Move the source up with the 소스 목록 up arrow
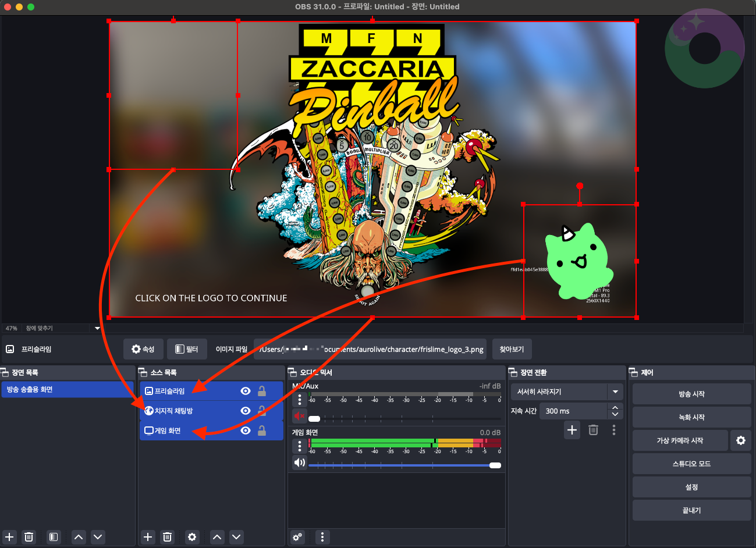756x548 pixels. click(x=217, y=537)
